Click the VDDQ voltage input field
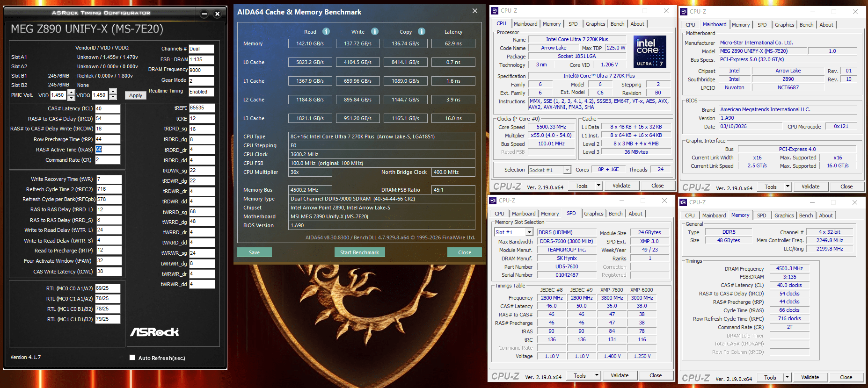The image size is (868, 388). (x=100, y=95)
